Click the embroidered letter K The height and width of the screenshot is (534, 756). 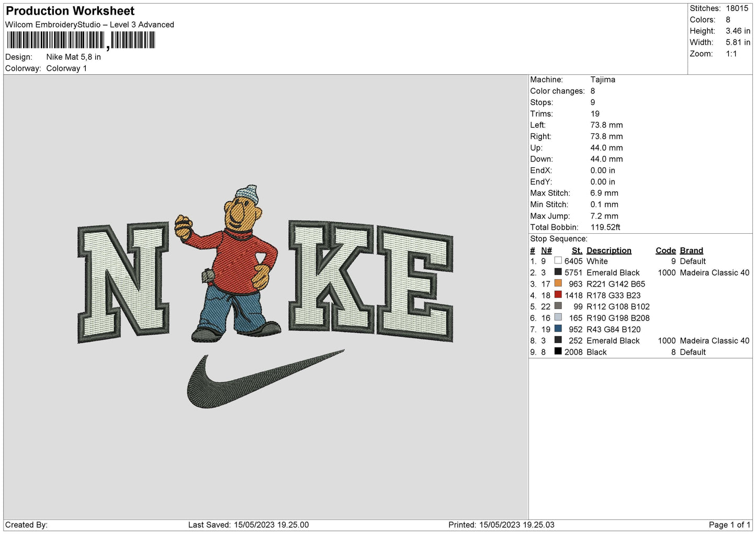pyautogui.click(x=331, y=277)
